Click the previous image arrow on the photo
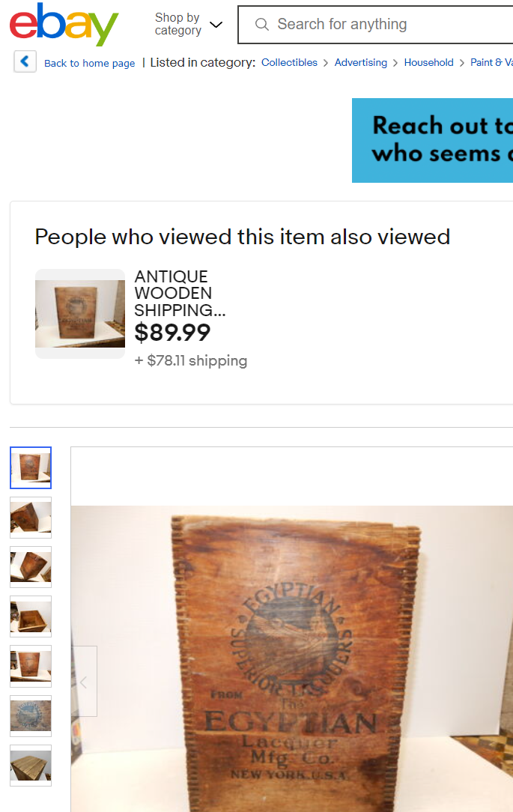 84,682
